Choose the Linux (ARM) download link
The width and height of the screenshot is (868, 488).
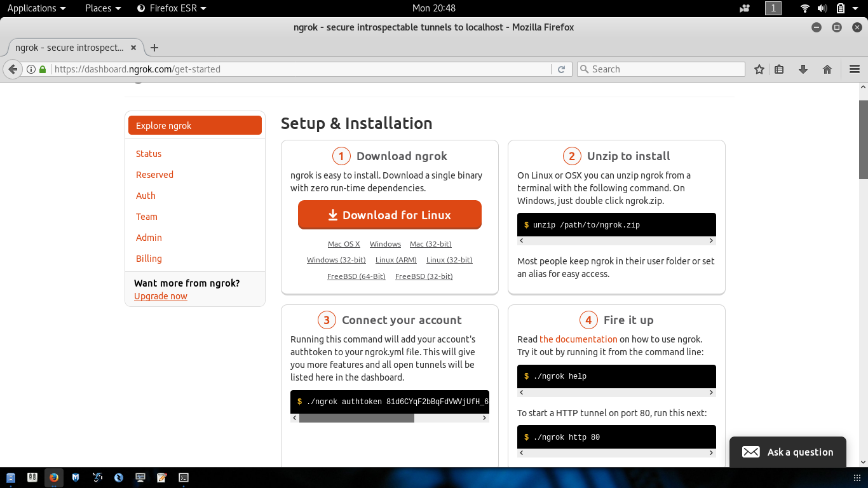tap(396, 260)
